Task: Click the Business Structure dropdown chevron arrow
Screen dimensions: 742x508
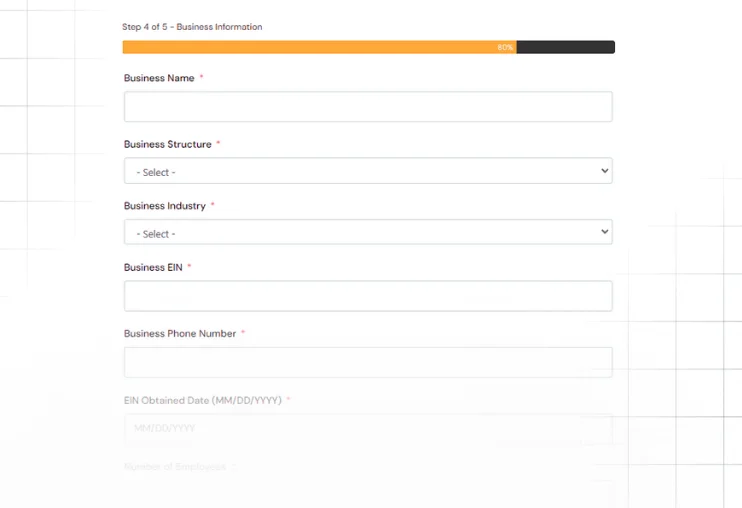Action: click(604, 171)
